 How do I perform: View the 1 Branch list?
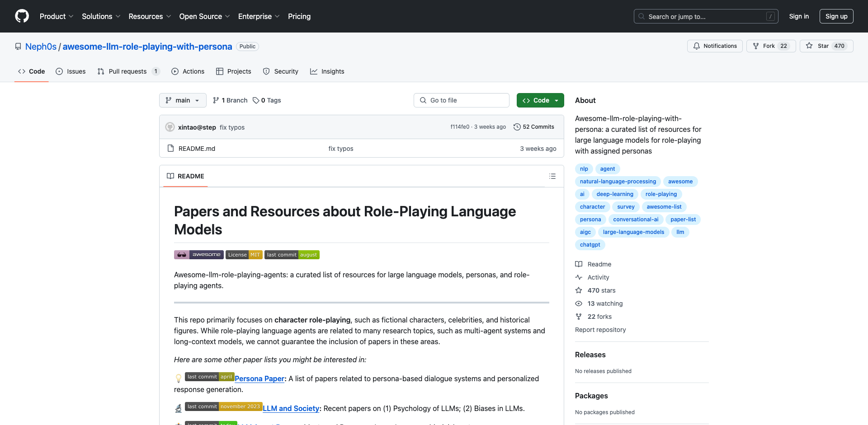pyautogui.click(x=230, y=100)
